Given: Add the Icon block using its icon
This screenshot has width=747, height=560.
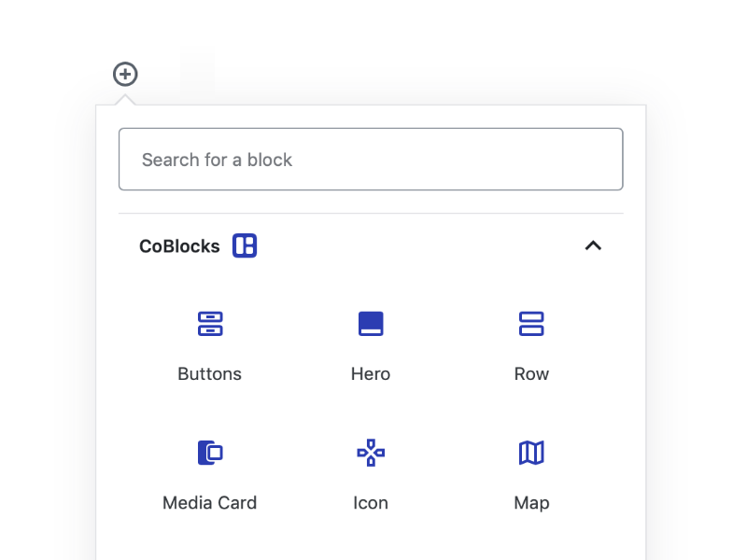Looking at the screenshot, I should [x=371, y=453].
